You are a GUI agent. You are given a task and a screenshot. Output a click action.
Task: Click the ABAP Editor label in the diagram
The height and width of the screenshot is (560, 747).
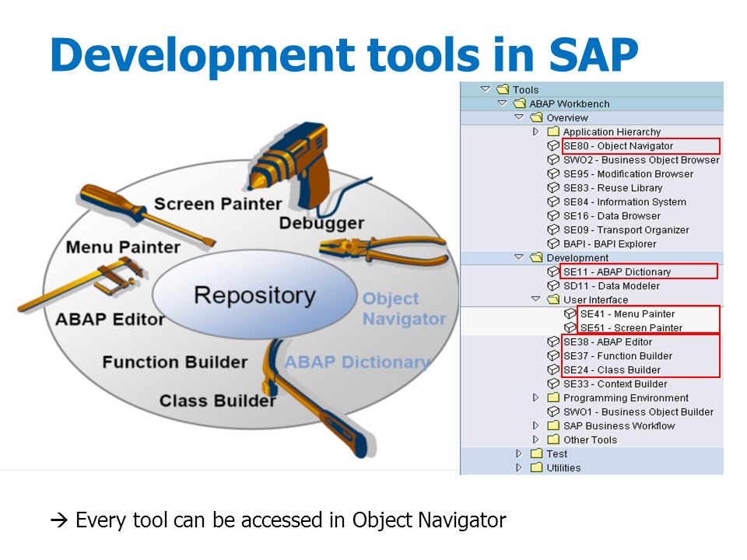pyautogui.click(x=110, y=319)
